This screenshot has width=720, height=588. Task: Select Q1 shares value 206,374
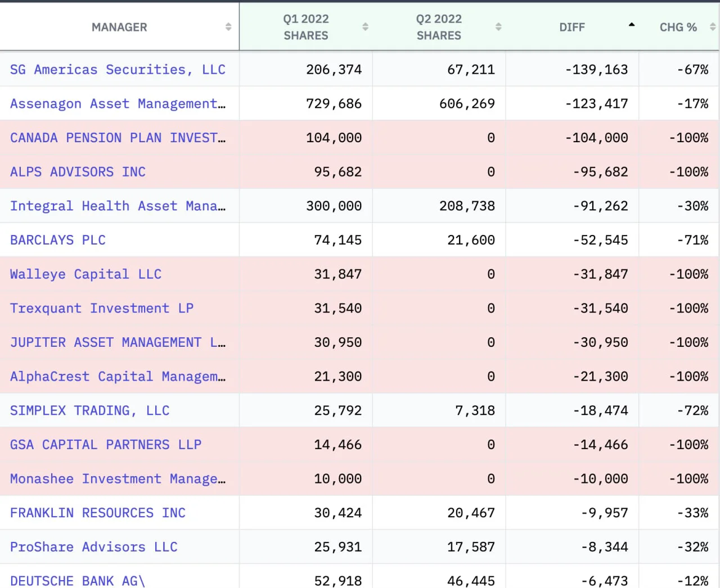click(x=334, y=70)
